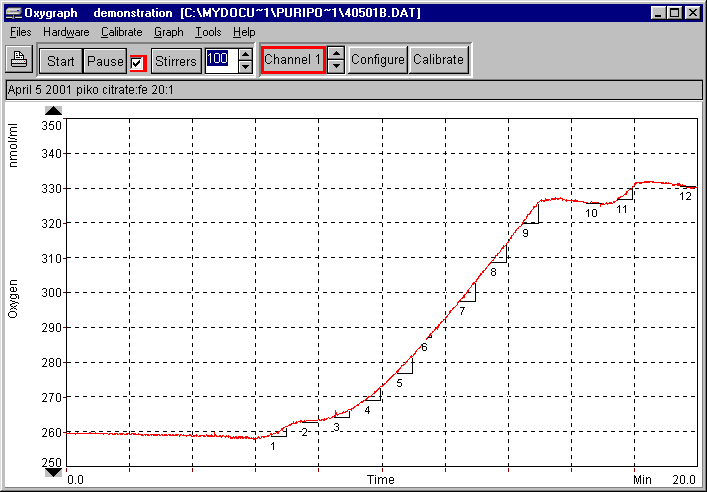Click the Stirrers button
This screenshot has height=492, width=707.
176,60
